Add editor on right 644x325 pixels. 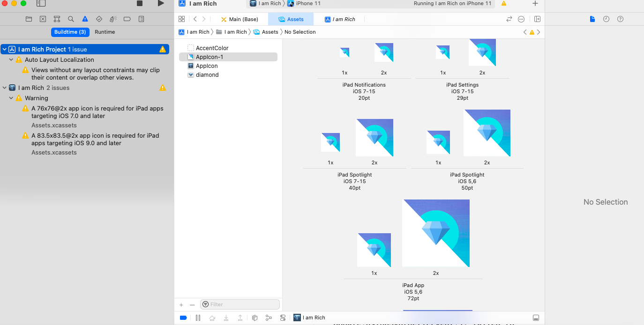tap(537, 19)
